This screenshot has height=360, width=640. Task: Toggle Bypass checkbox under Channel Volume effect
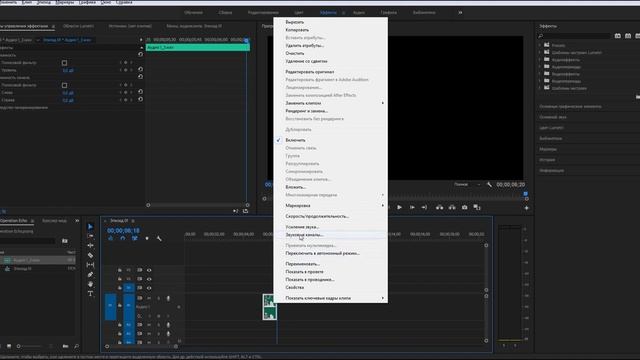click(x=64, y=85)
